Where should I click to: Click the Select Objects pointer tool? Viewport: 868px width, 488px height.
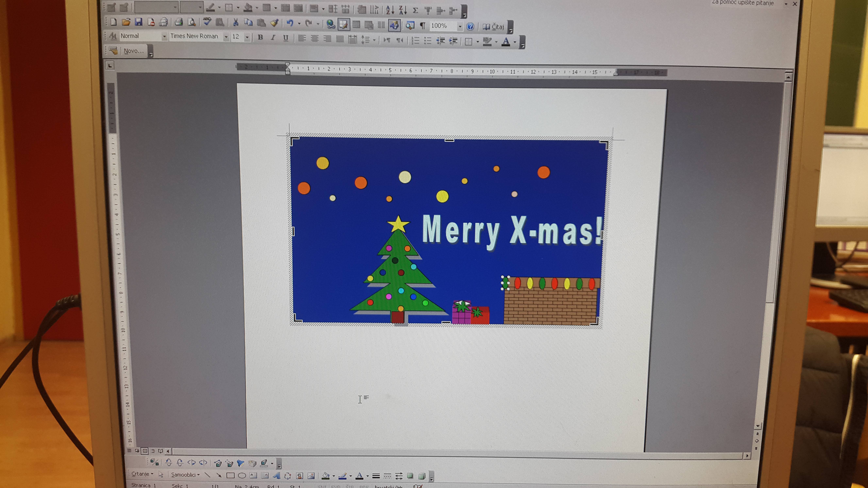[161, 475]
